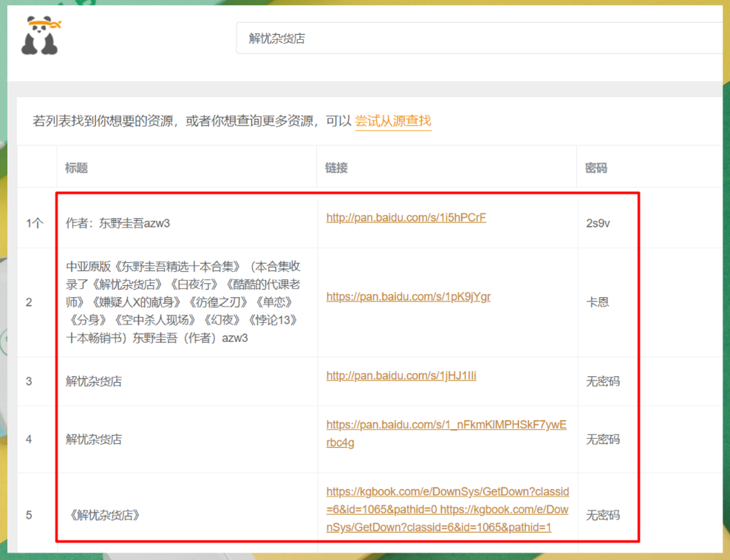Select the 无密码 cell in row 3
Viewport: 730px width, 560px height.
tap(603, 381)
